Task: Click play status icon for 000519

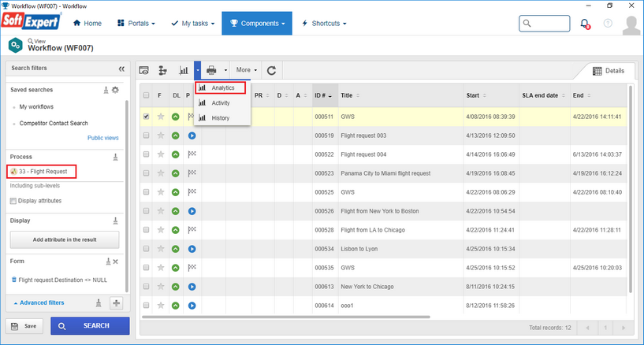Action: click(x=192, y=135)
